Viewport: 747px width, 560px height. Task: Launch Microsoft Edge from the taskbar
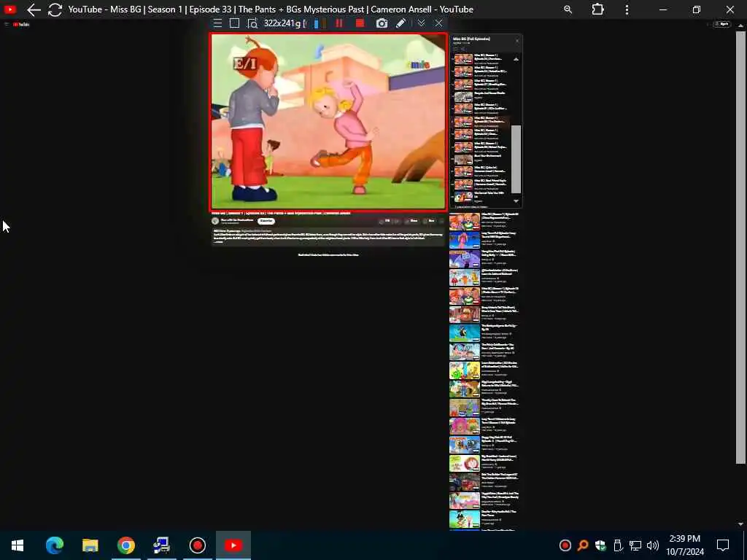(x=54, y=545)
